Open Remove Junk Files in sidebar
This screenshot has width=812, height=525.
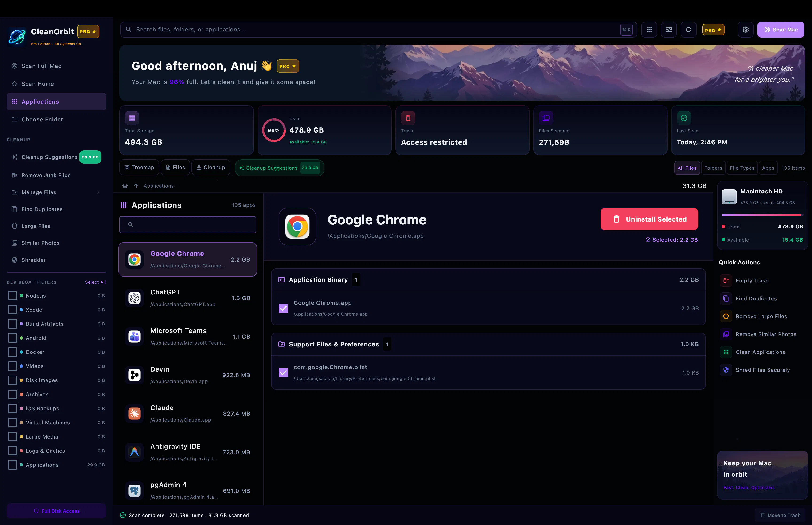[56, 175]
